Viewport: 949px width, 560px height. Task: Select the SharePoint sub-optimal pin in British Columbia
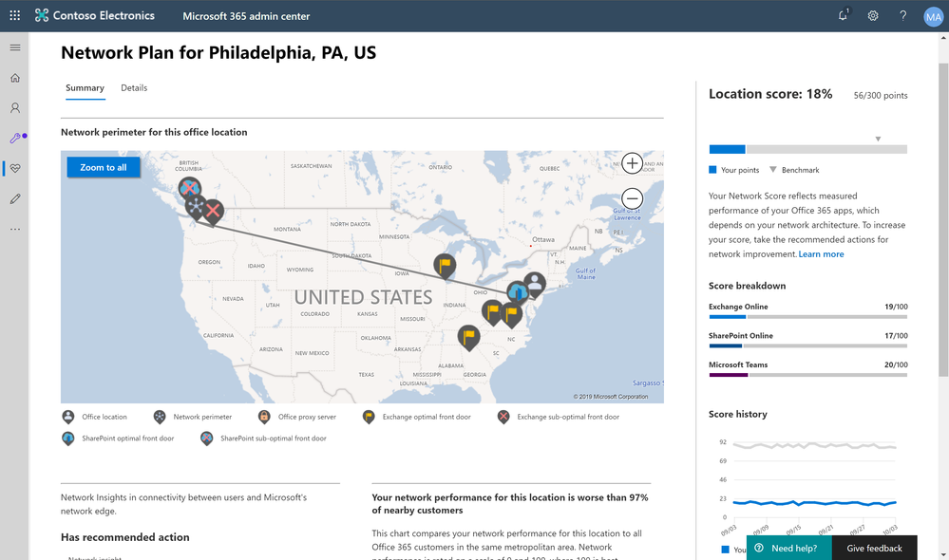click(189, 189)
